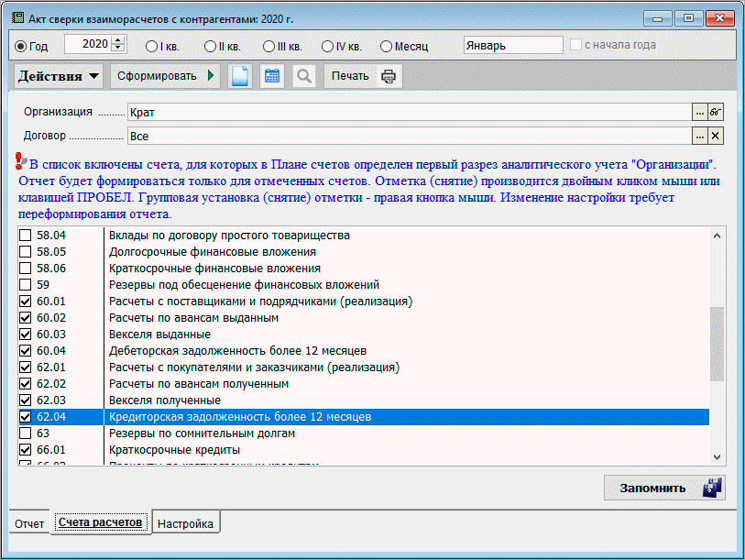This screenshot has width=745, height=560.
Task: Uncheck account 62.02 checkbox
Action: [x=25, y=384]
